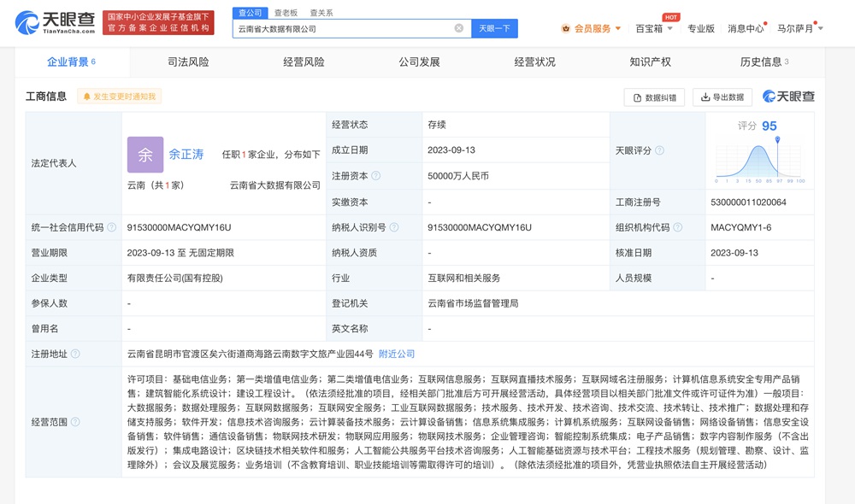Click the score distribution chart
Screen dimensions: 855x504
click(760, 160)
